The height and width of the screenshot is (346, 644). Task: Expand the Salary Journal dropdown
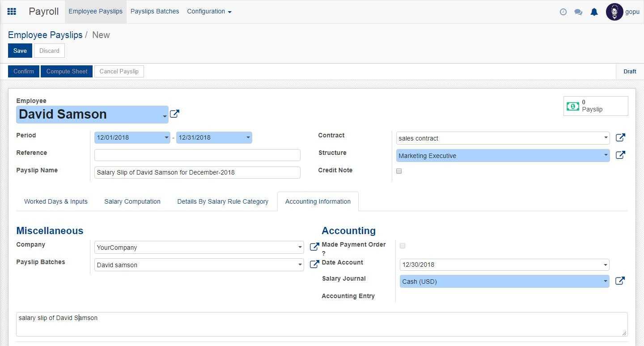(x=605, y=282)
